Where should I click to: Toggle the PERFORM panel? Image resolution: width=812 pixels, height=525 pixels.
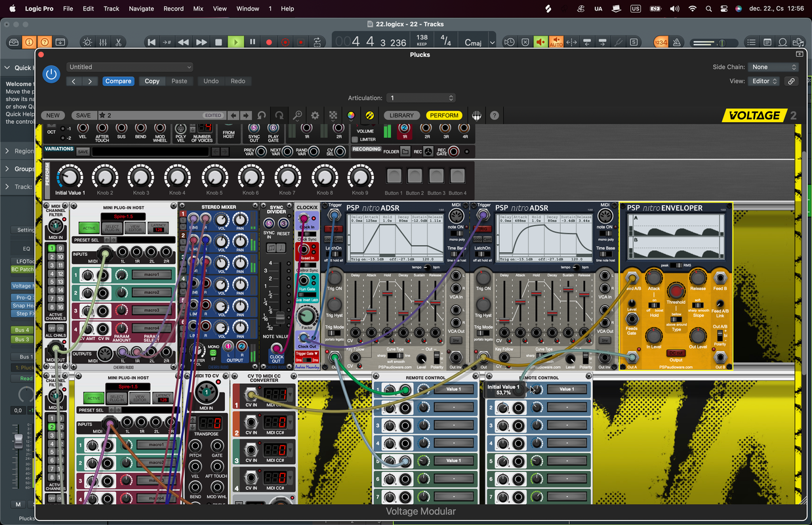444,115
